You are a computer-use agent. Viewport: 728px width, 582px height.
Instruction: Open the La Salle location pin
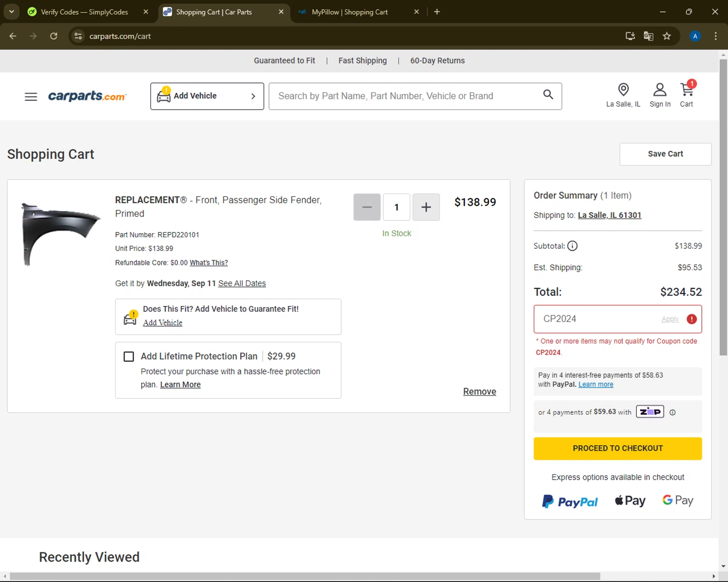(623, 90)
